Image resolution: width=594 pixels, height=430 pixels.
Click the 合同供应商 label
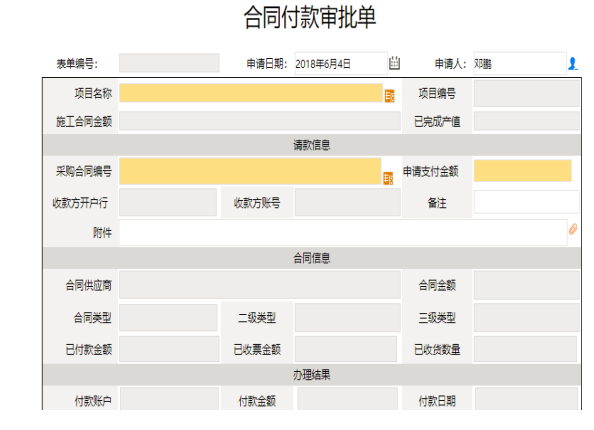pos(89,285)
